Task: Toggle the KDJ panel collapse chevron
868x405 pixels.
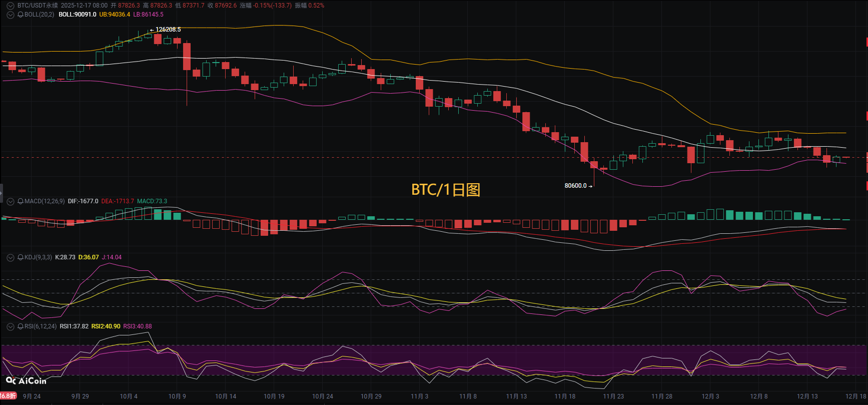Action: click(11, 257)
